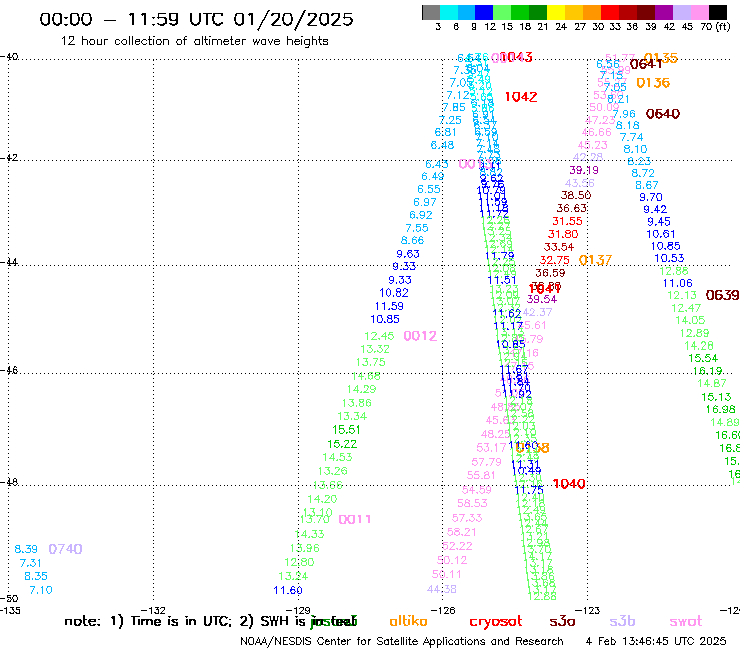Image resolution: width=740 pixels, height=650 pixels.
Task: Click the gray swatch in the color legend
Action: [x=431, y=13]
